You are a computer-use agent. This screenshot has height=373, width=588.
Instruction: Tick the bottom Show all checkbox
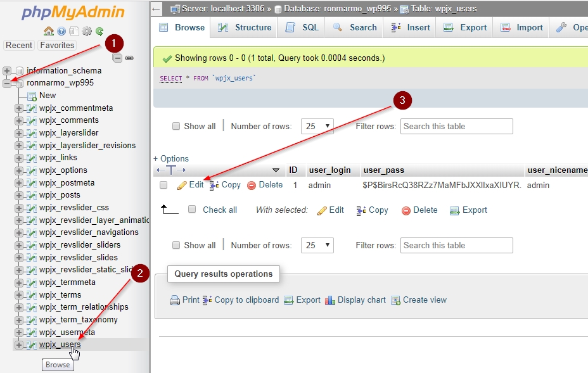point(176,245)
